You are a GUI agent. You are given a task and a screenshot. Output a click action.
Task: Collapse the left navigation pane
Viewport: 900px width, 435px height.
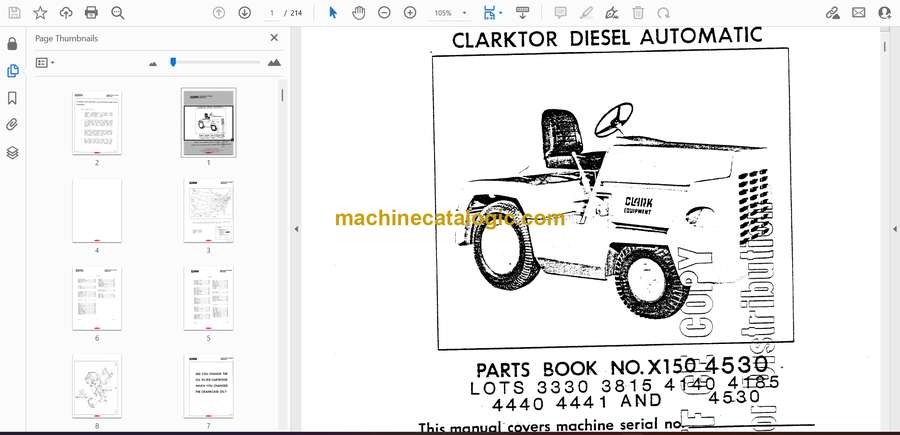[x=296, y=229]
